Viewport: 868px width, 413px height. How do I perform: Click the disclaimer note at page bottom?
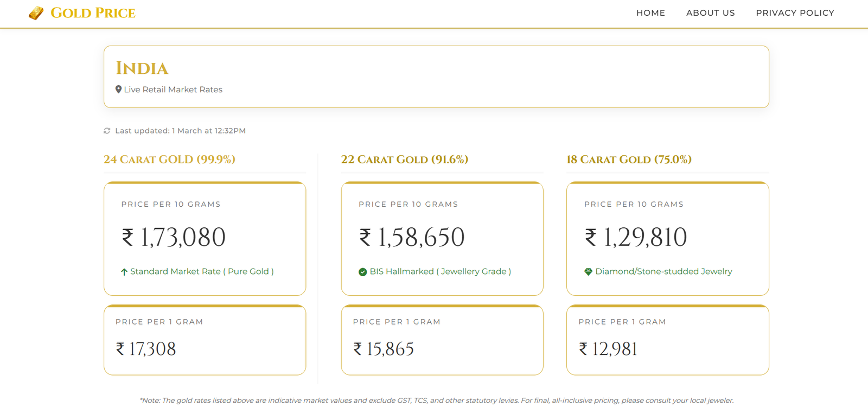436,400
